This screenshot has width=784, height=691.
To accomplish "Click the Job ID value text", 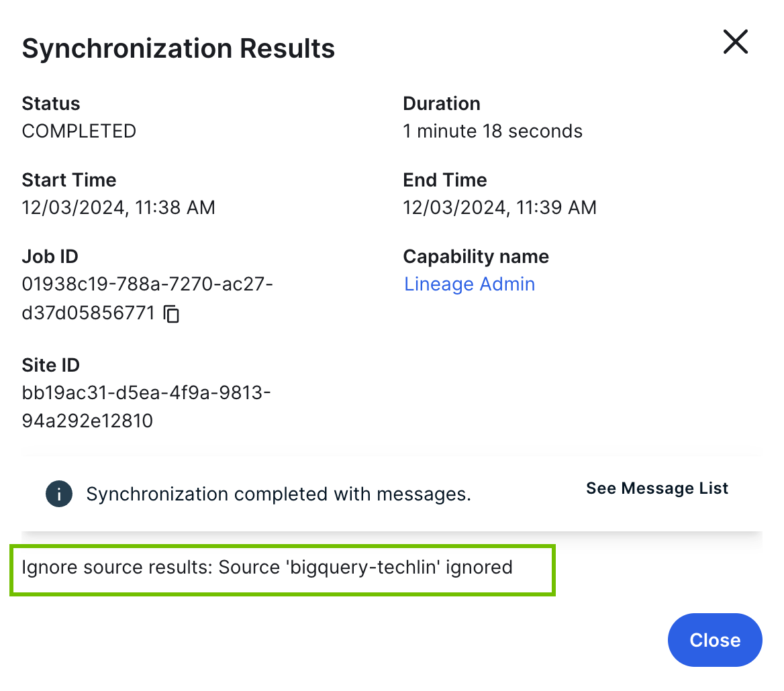I will [147, 284].
